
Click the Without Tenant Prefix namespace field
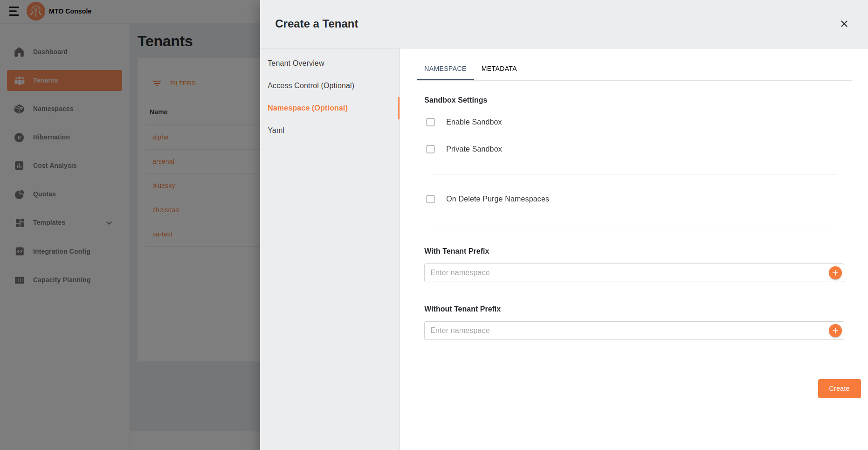click(625, 331)
